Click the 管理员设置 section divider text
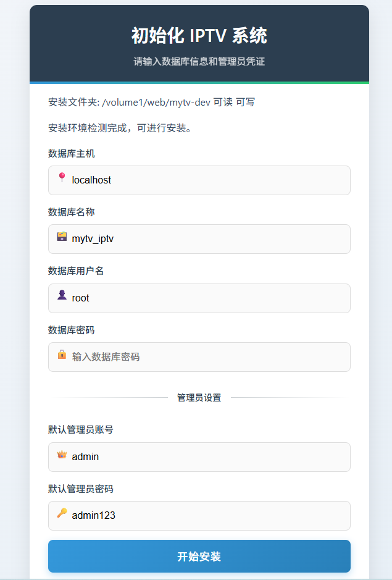392x580 pixels. point(199,398)
